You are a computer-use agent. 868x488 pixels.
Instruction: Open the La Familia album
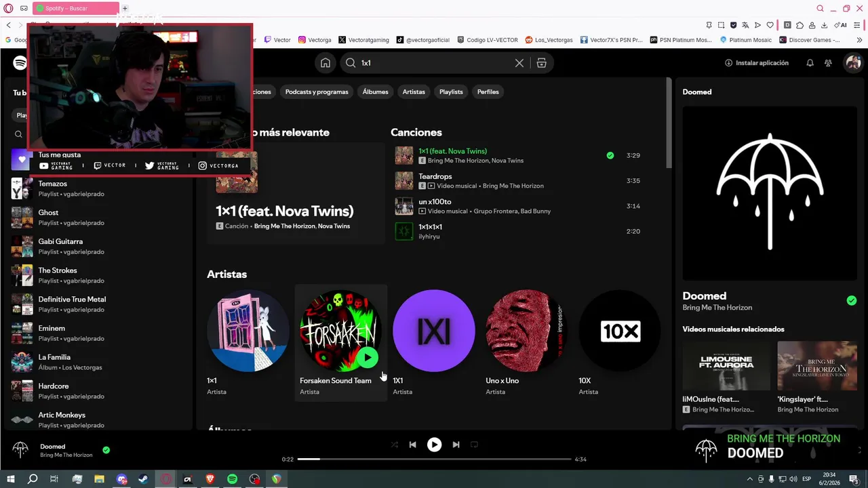(x=98, y=362)
